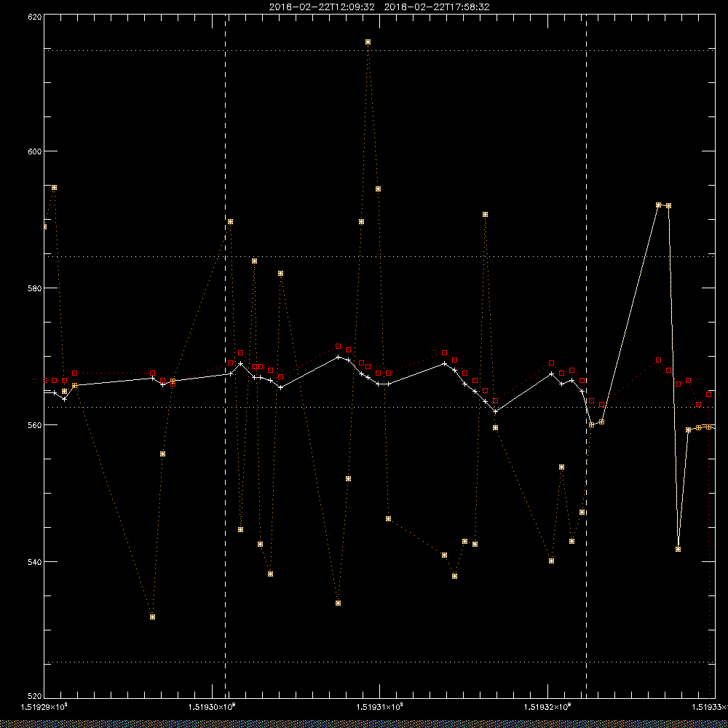This screenshot has width=728, height=728.
Task: Click the dotted horizontal line just above 520
Action: (x=379, y=662)
